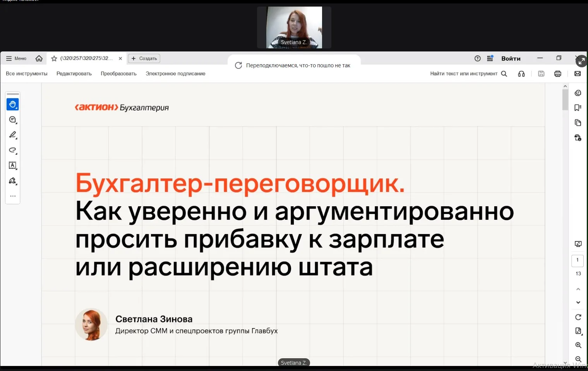588x371 pixels.
Task: Open Преобразовать tab
Action: [x=118, y=74]
